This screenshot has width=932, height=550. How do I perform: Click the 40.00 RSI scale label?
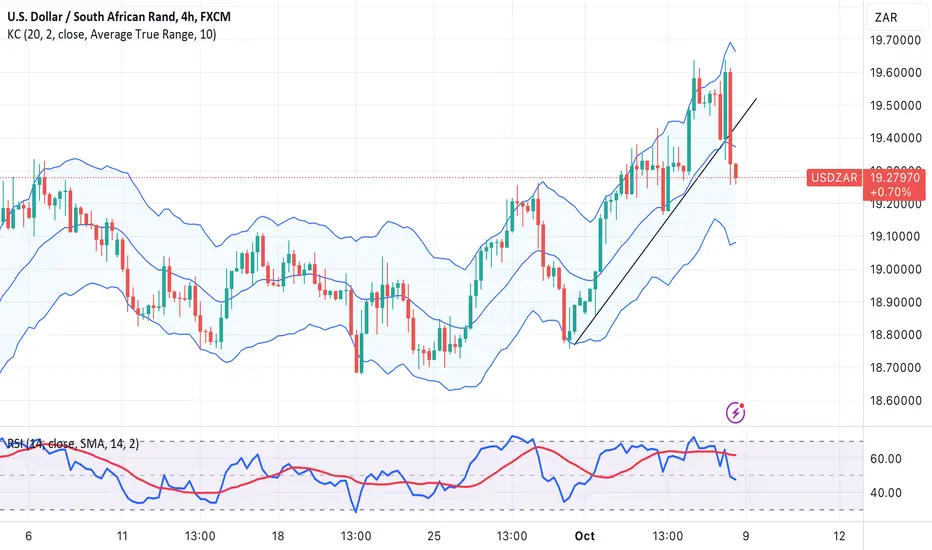(886, 493)
